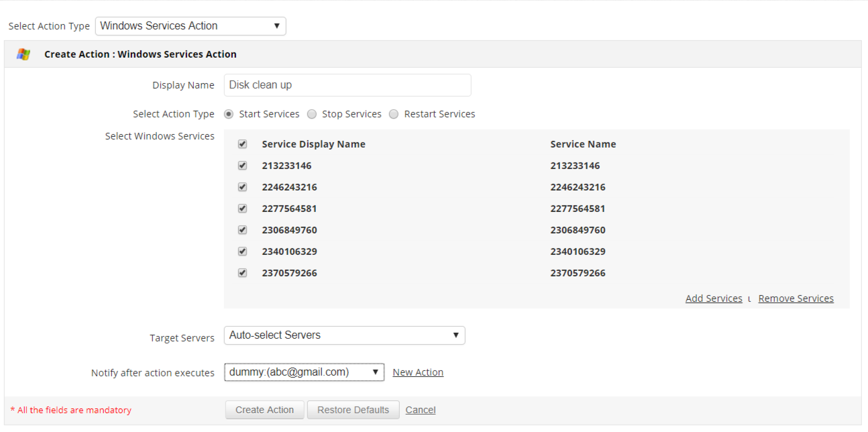Deselect the 2306849760 service checkbox

(x=243, y=230)
